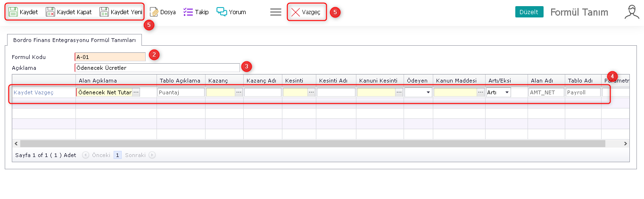
Task: Click the Kaydet save icon
Action: click(x=13, y=12)
